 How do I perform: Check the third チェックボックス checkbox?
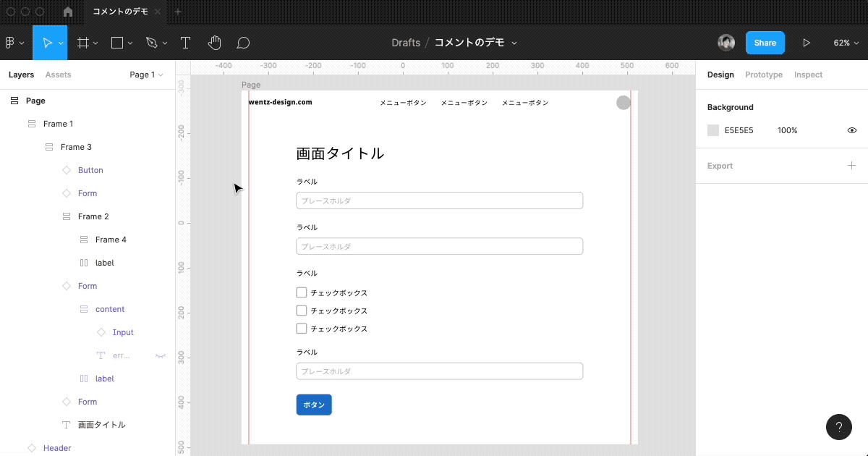pos(302,329)
